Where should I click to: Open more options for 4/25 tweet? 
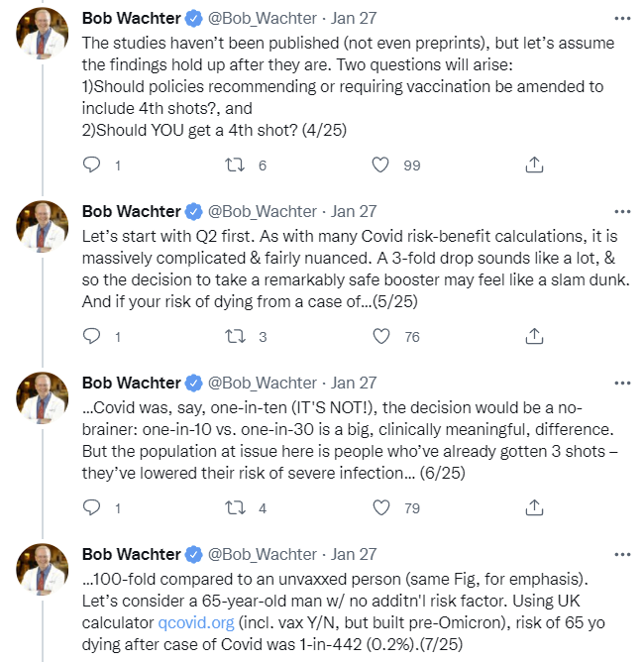pos(622,19)
